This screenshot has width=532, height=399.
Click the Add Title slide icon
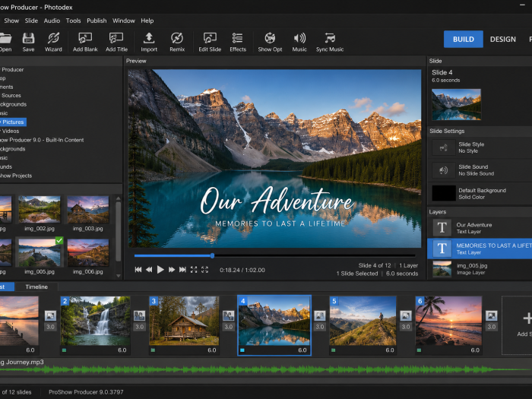pyautogui.click(x=116, y=42)
